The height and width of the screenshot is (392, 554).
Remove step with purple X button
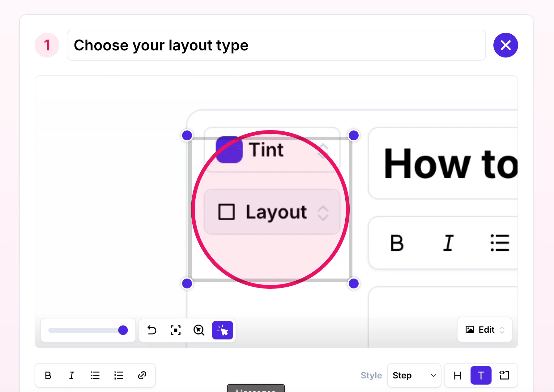point(505,45)
